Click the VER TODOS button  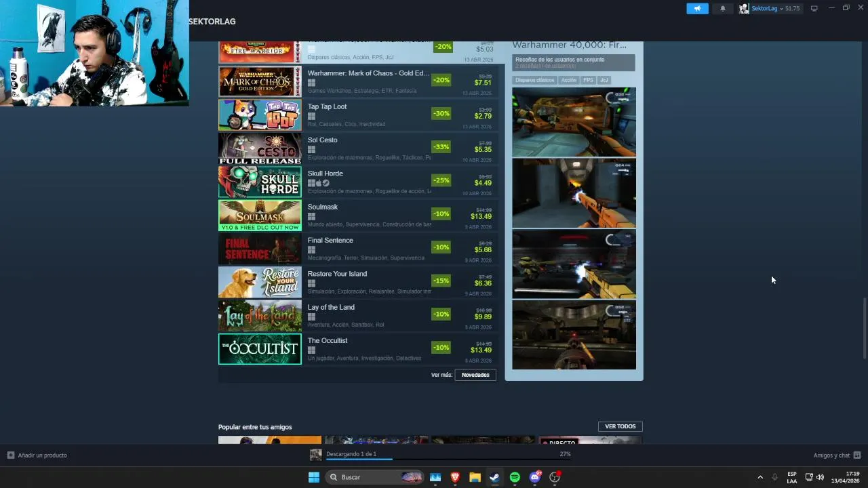[x=620, y=426]
